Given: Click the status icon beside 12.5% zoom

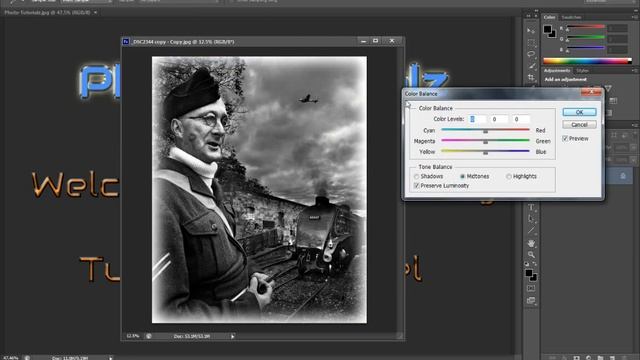Looking at the screenshot, I should [149, 336].
